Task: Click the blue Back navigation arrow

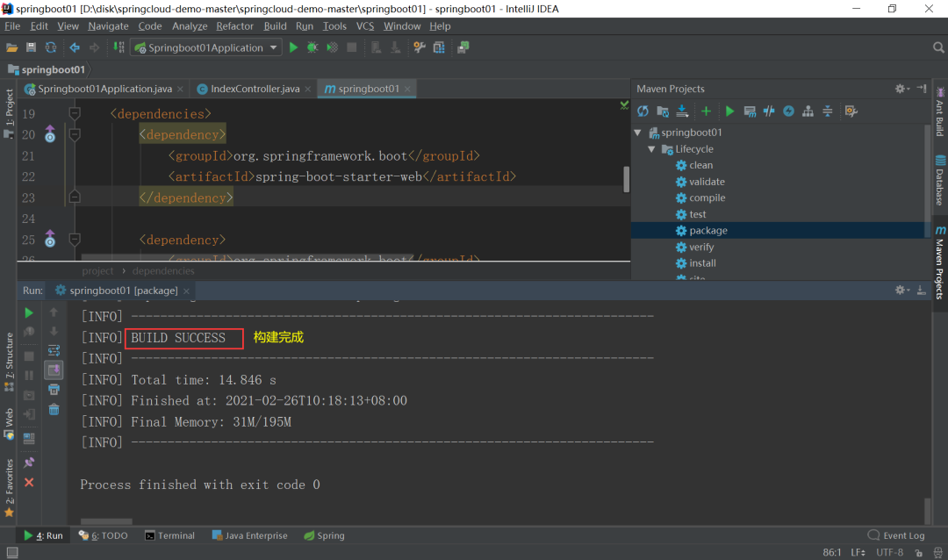Action: click(75, 47)
